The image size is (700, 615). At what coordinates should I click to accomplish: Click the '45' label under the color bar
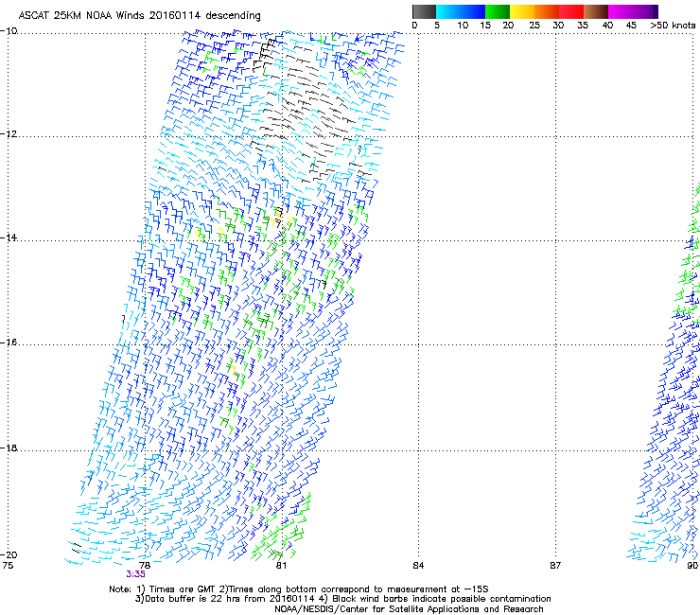point(631,26)
